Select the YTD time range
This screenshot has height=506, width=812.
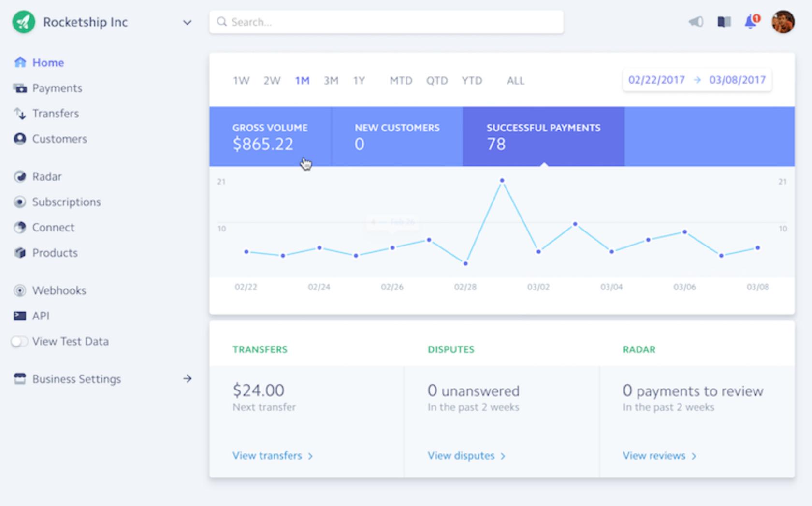point(472,81)
